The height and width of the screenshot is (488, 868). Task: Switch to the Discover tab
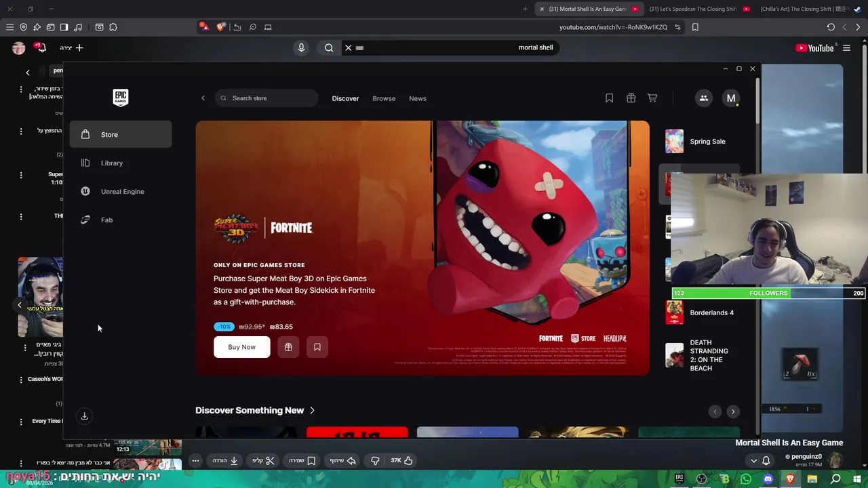[345, 98]
